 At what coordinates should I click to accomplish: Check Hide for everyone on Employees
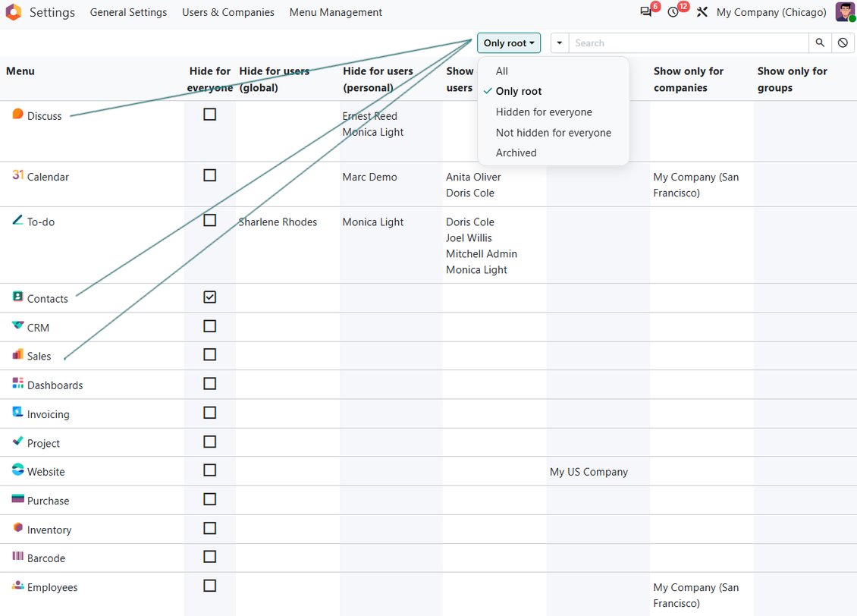pyautogui.click(x=210, y=586)
